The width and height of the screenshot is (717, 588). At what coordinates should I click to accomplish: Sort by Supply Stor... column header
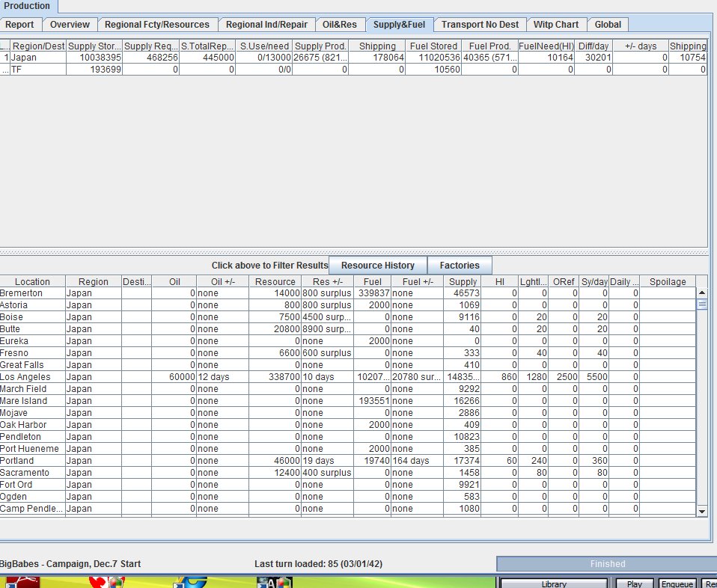94,46
